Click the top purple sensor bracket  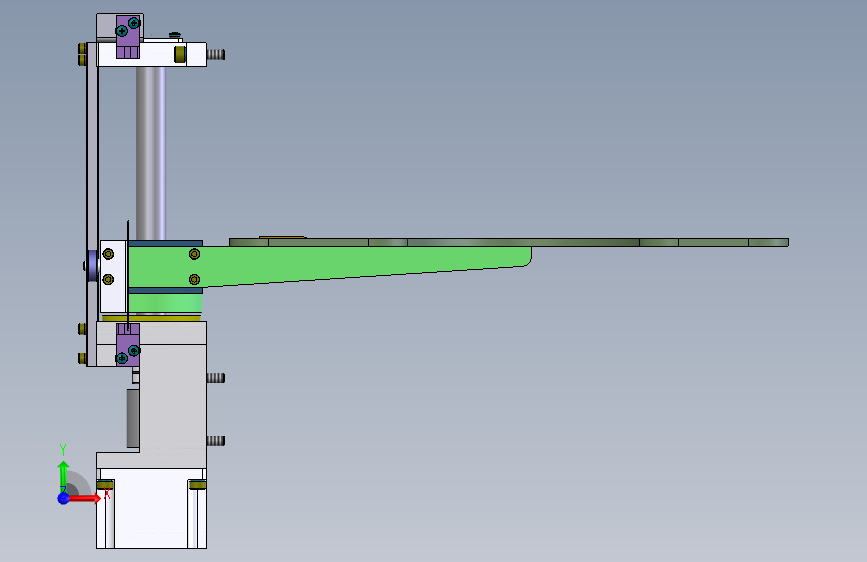128,36
